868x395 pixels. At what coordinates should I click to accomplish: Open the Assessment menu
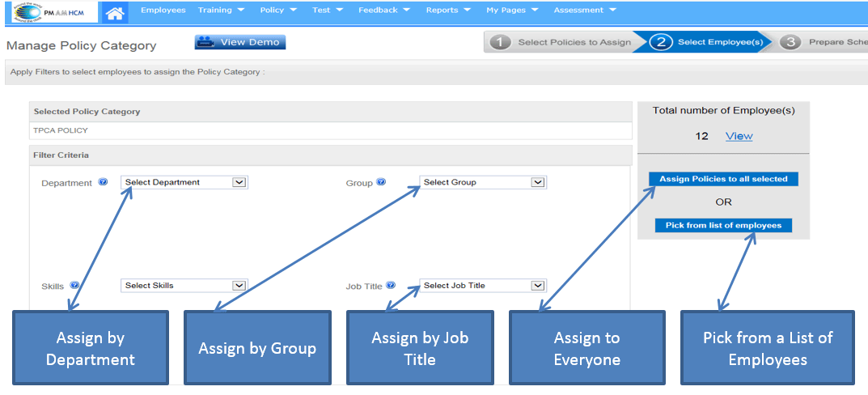tap(585, 11)
